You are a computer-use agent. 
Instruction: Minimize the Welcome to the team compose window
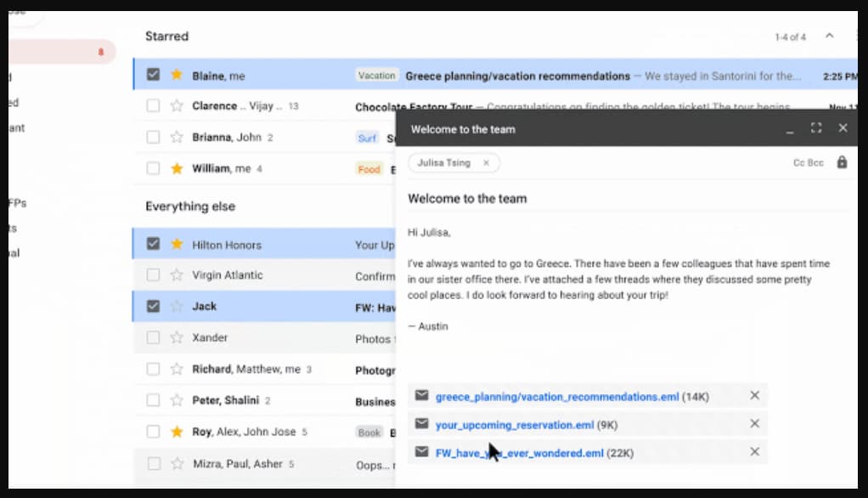[x=789, y=129]
